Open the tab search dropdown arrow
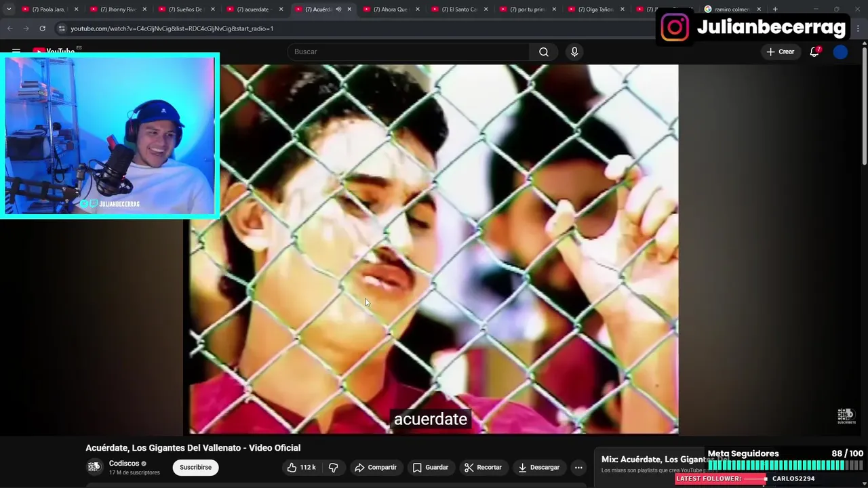The image size is (868, 488). [x=9, y=9]
